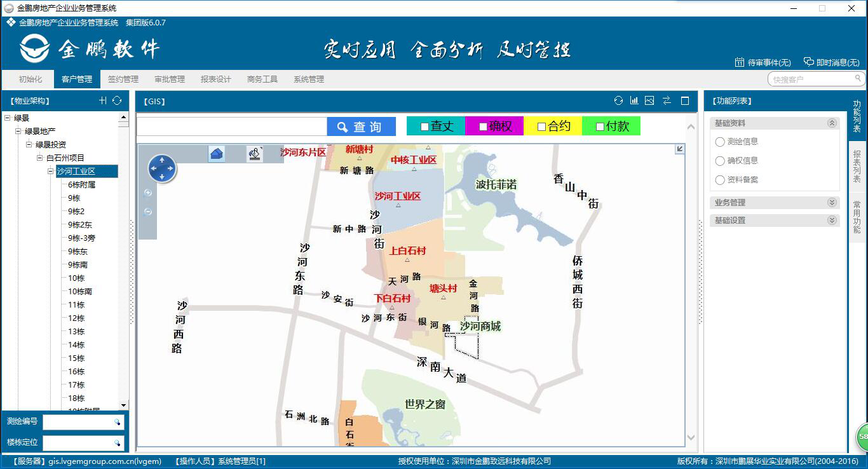Image resolution: width=868 pixels, height=469 pixels.
Task: Toggle the 确权 checkbox
Action: (x=483, y=126)
